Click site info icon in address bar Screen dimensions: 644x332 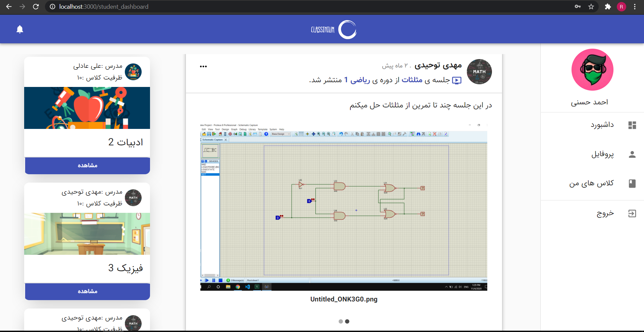tap(52, 7)
